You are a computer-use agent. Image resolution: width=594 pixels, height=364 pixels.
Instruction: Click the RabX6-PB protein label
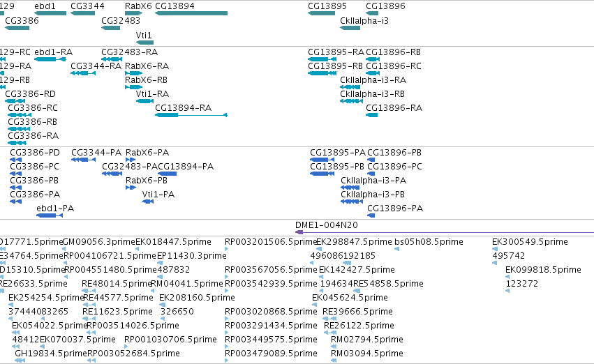147,181
